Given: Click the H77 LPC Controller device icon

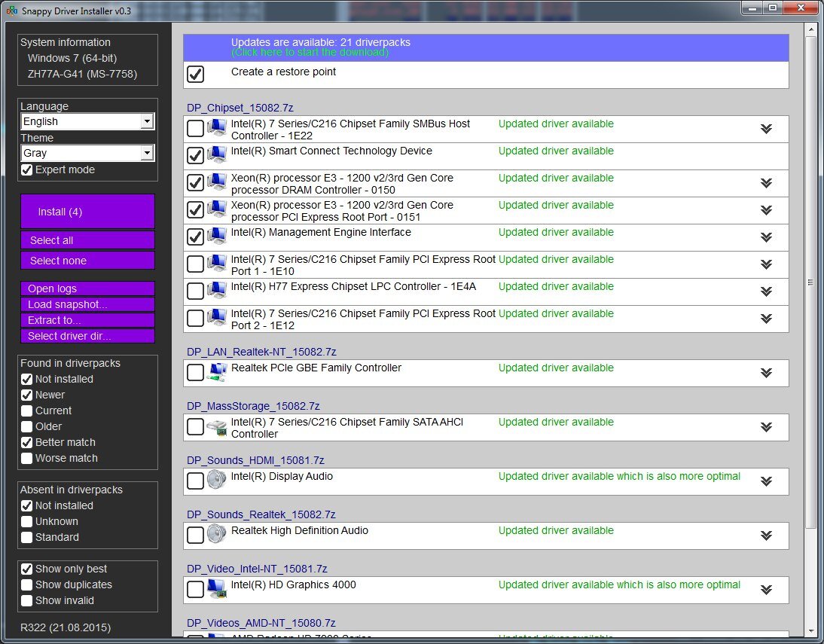Looking at the screenshot, I should 216,290.
